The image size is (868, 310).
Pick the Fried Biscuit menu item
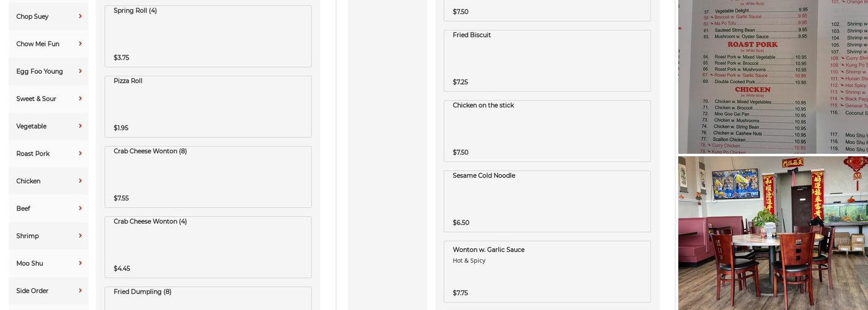click(547, 60)
